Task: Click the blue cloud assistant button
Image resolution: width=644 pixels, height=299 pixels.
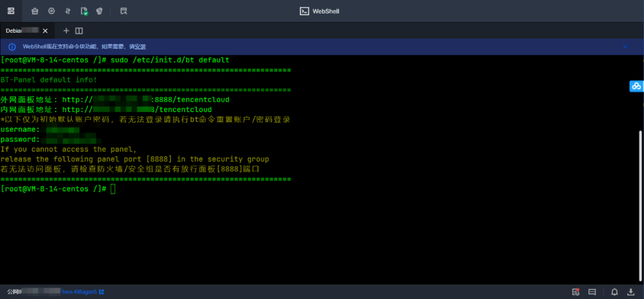Action: click(637, 86)
